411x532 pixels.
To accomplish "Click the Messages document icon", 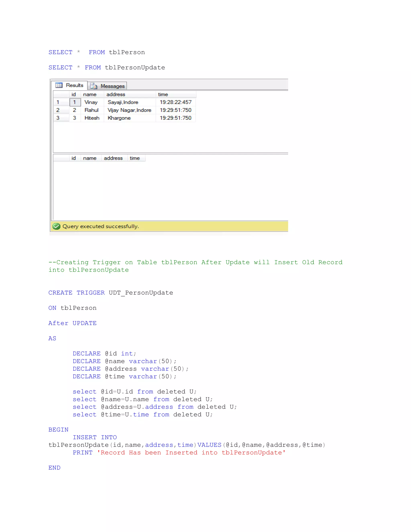I will [x=94, y=86].
